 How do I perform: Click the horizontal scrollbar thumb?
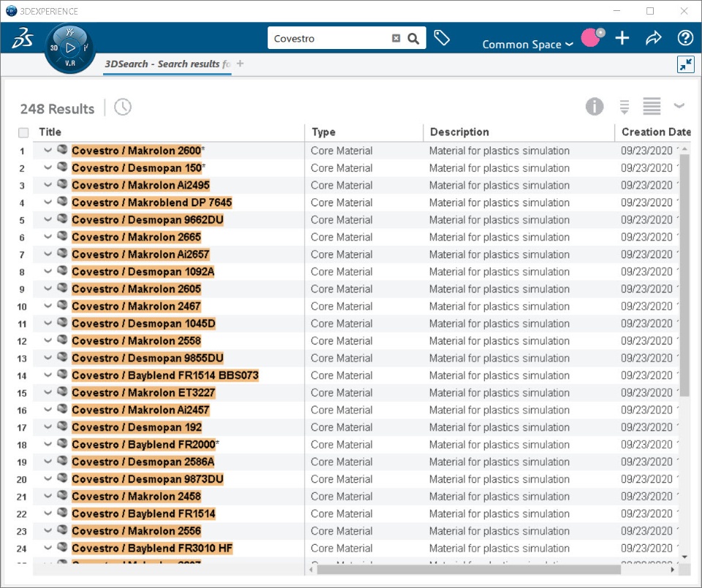[x=469, y=570]
